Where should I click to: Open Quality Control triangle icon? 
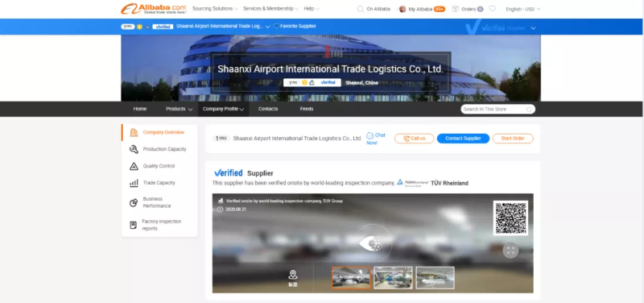tap(134, 166)
